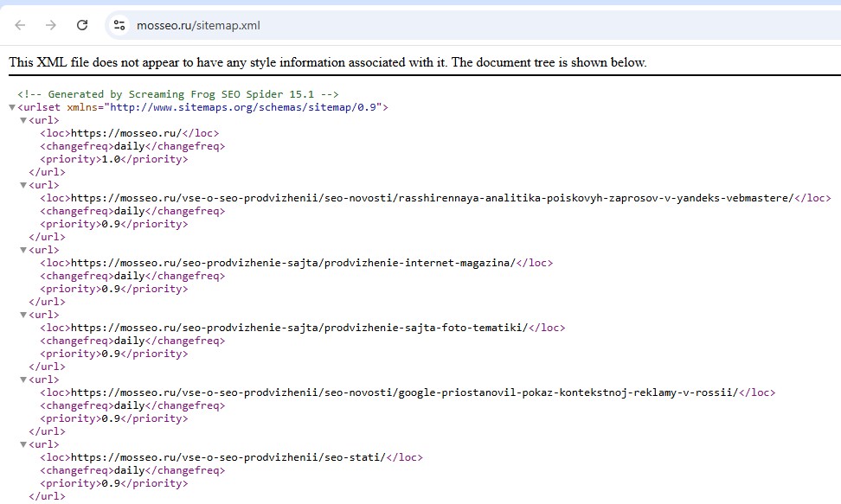Collapse the url node for prodvizhenie-internet-magazina
841x504 pixels.
(23, 251)
